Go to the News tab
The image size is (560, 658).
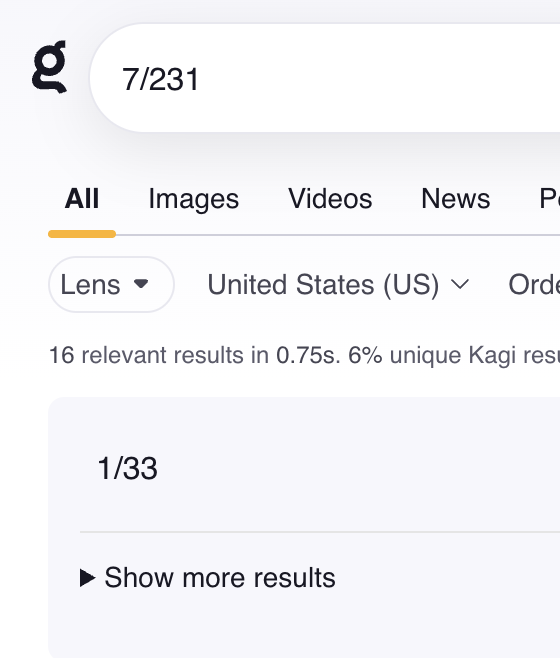pos(455,198)
